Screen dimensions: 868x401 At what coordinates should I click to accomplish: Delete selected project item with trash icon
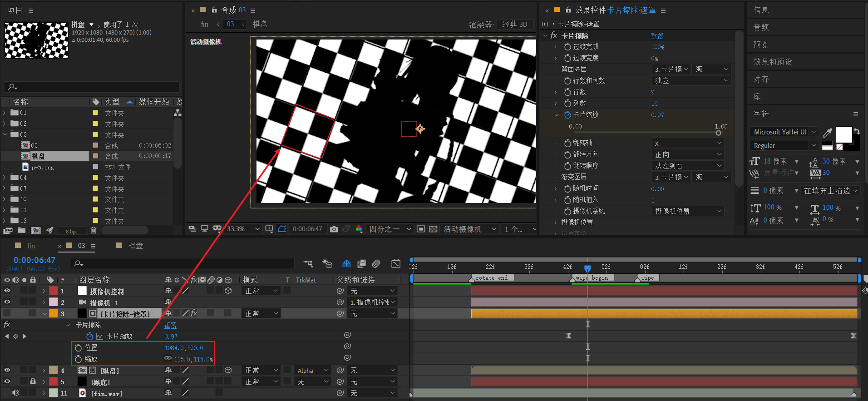[x=94, y=230]
